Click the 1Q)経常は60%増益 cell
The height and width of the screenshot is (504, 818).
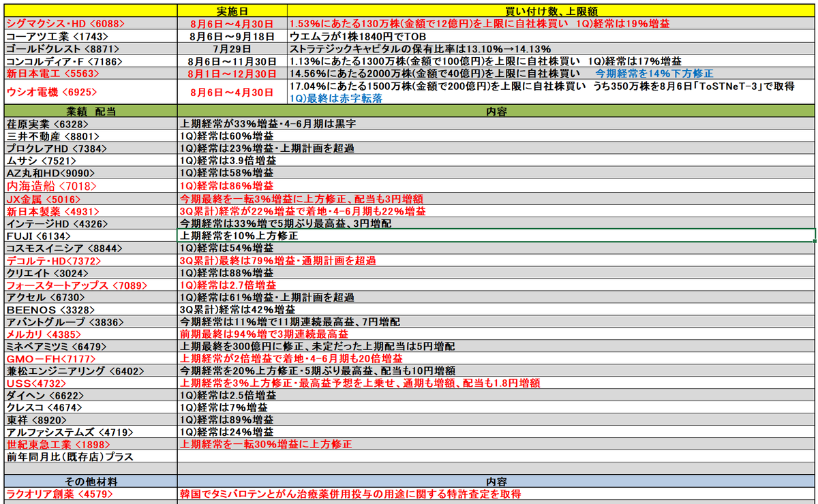pyautogui.click(x=496, y=136)
